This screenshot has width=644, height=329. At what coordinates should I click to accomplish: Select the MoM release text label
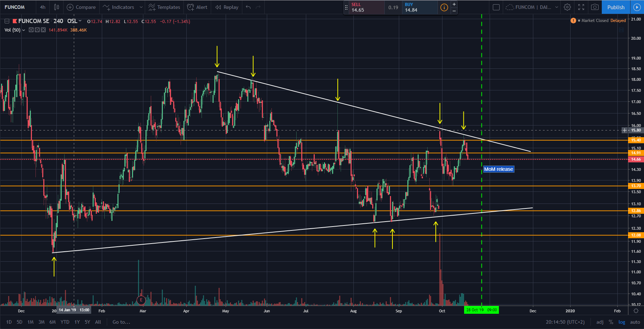[x=499, y=169]
